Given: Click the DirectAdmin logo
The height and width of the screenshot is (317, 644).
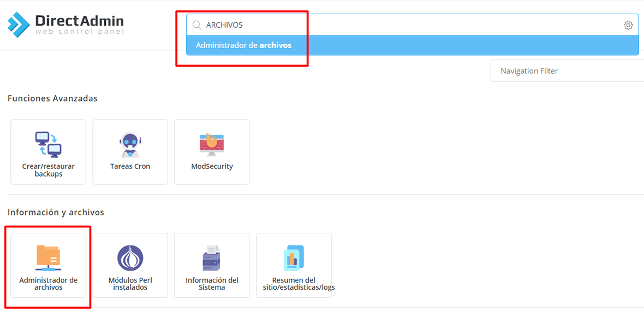Looking at the screenshot, I should [x=65, y=24].
